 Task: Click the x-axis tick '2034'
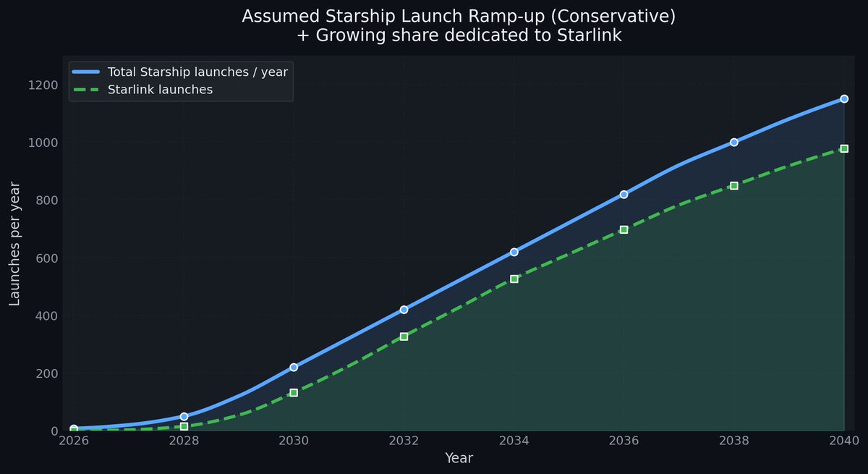click(x=514, y=441)
